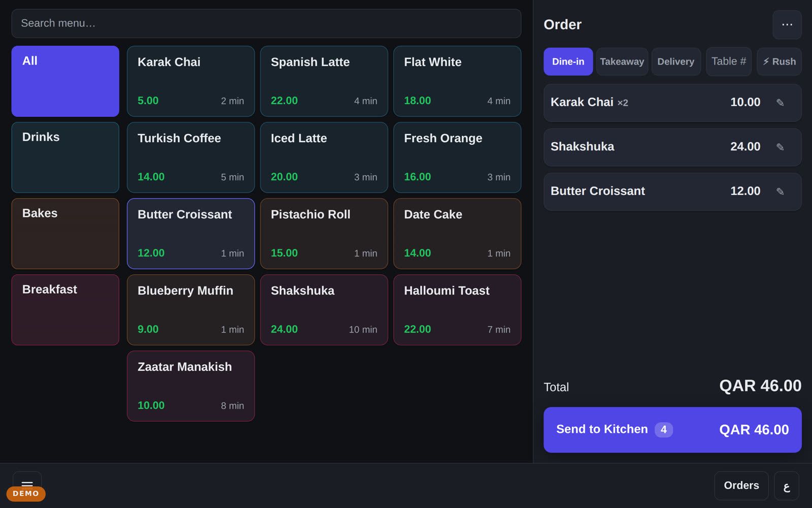Switch language with the Arabic letter button
Image resolution: width=812 pixels, height=508 pixels.
pyautogui.click(x=787, y=486)
